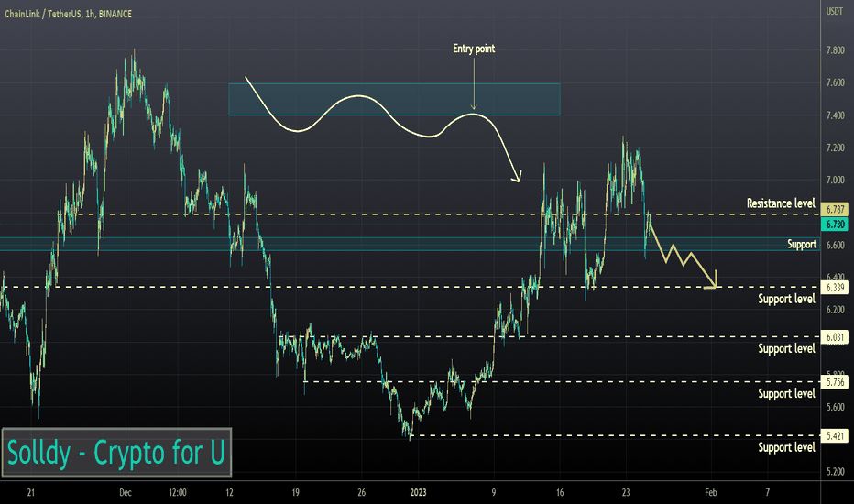Click the 5.600 price axis label
854x504 pixels.
835,407
